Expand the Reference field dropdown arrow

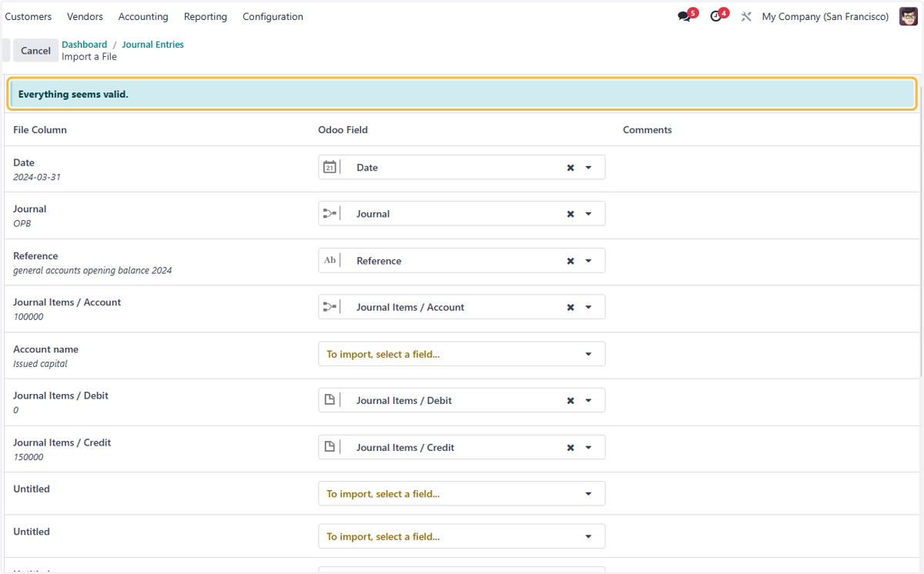coord(588,261)
